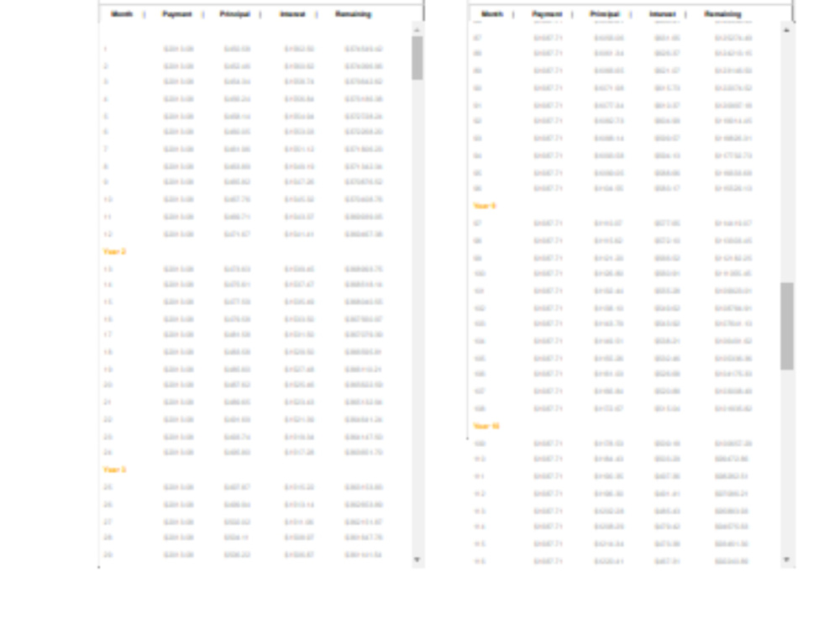The image size is (840, 630).
Task: Click month 7 in the left table
Action: (106, 149)
